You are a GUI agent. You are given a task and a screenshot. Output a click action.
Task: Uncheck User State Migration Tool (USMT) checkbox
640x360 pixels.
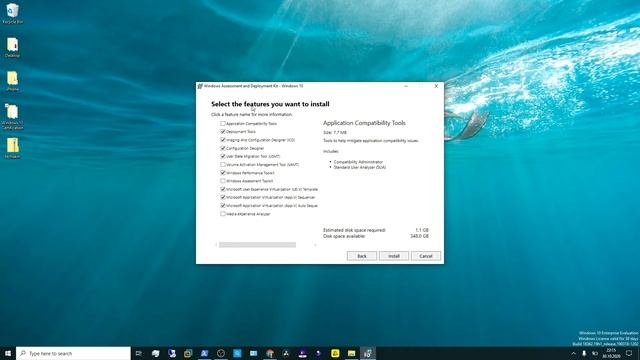pos(223,156)
